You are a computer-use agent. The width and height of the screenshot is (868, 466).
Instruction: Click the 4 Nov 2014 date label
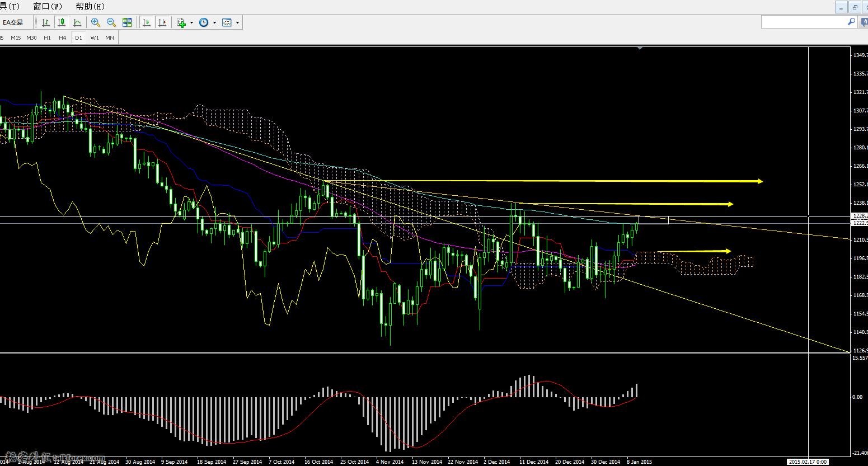click(x=390, y=462)
